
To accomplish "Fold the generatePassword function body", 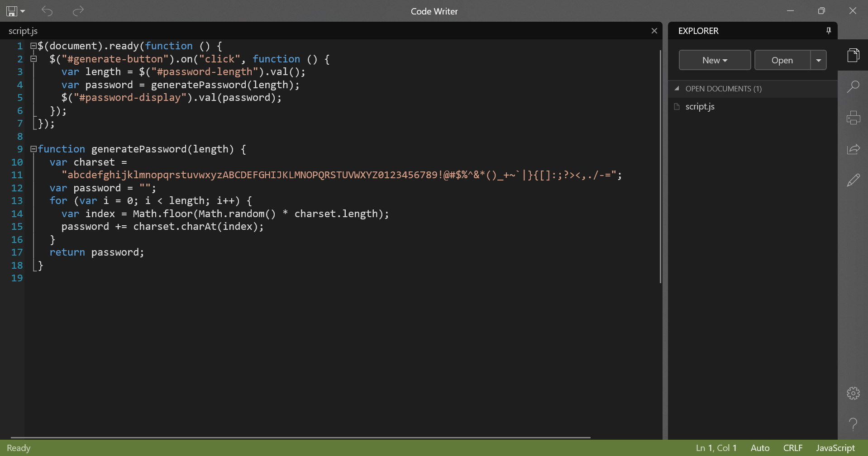I will [x=33, y=149].
